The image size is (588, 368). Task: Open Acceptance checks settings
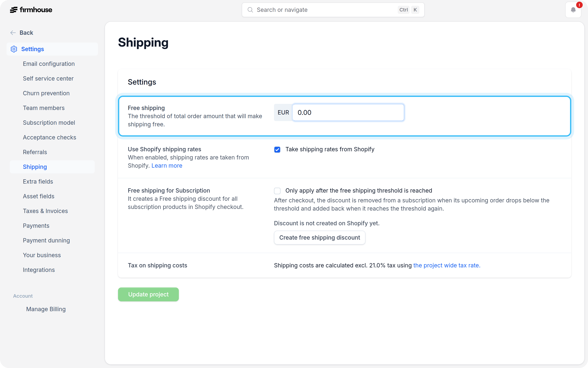pyautogui.click(x=50, y=137)
